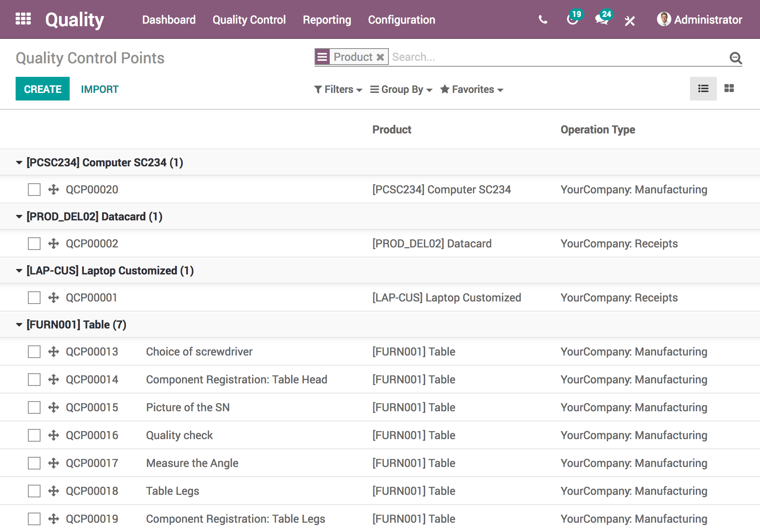Remove the Product filter tag
The image size is (760, 532).
(x=380, y=57)
